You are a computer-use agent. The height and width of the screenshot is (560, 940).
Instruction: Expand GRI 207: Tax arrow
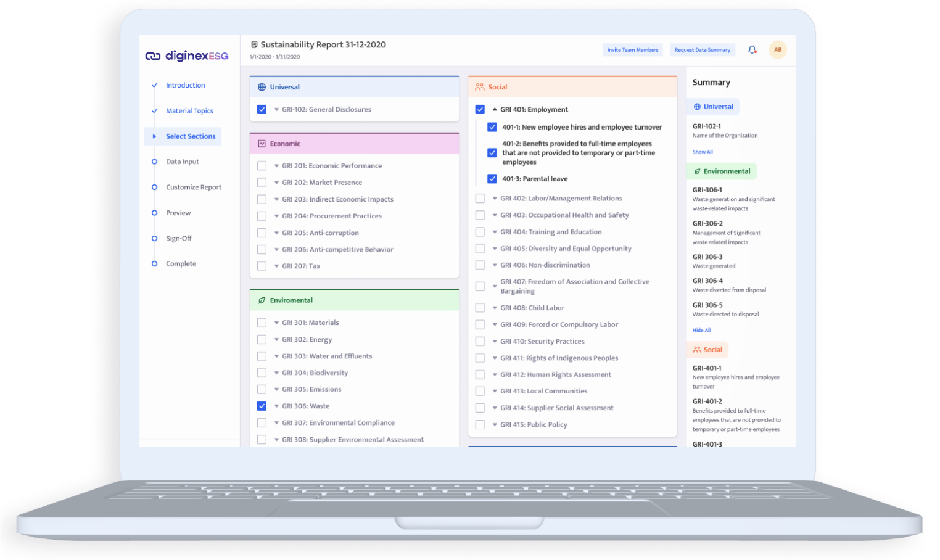tap(276, 266)
